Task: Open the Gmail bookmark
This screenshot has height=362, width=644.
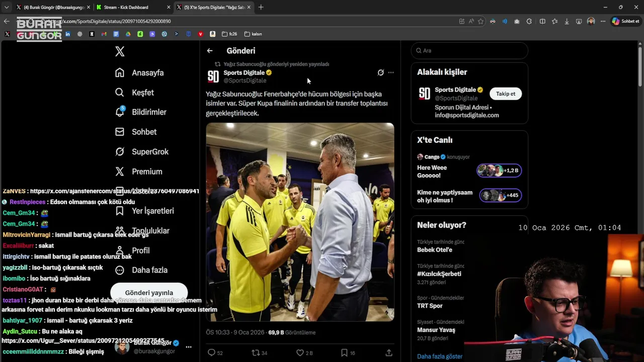Action: point(104,34)
